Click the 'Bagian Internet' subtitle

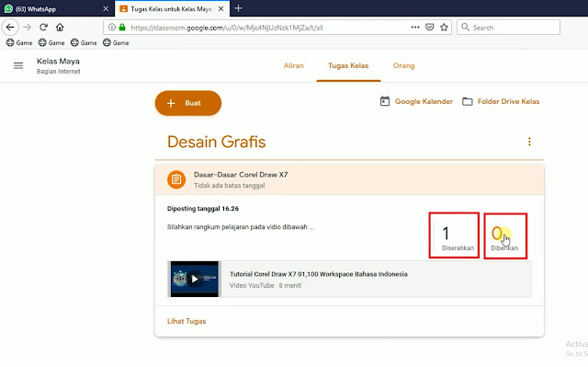[x=58, y=72]
